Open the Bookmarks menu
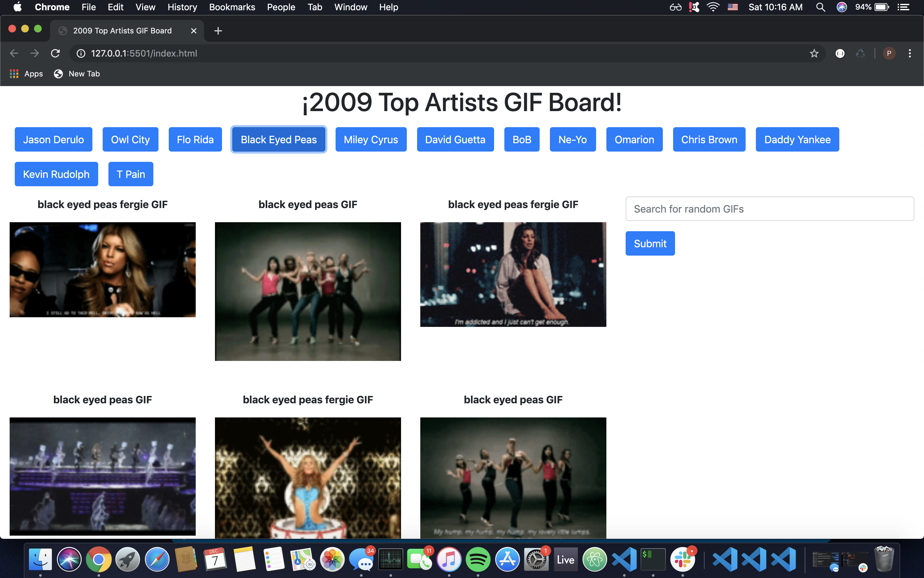924x578 pixels. point(232,7)
